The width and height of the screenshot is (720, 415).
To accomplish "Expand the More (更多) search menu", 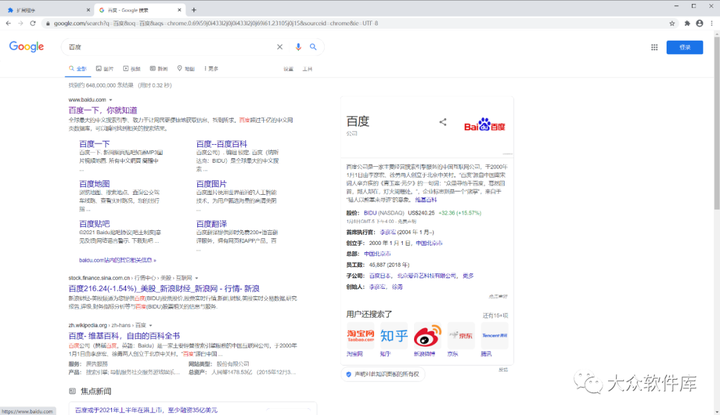I will pos(211,68).
